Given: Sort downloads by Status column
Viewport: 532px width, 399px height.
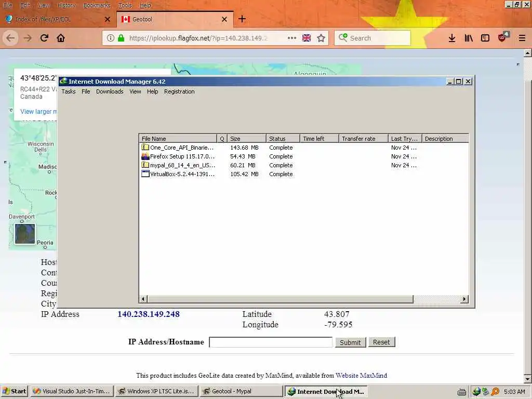Looking at the screenshot, I should [x=283, y=138].
